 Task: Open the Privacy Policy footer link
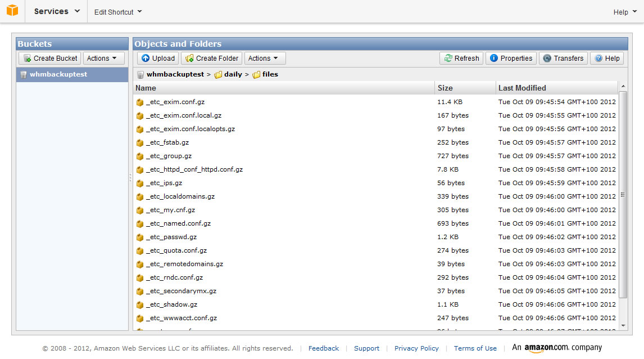point(416,348)
